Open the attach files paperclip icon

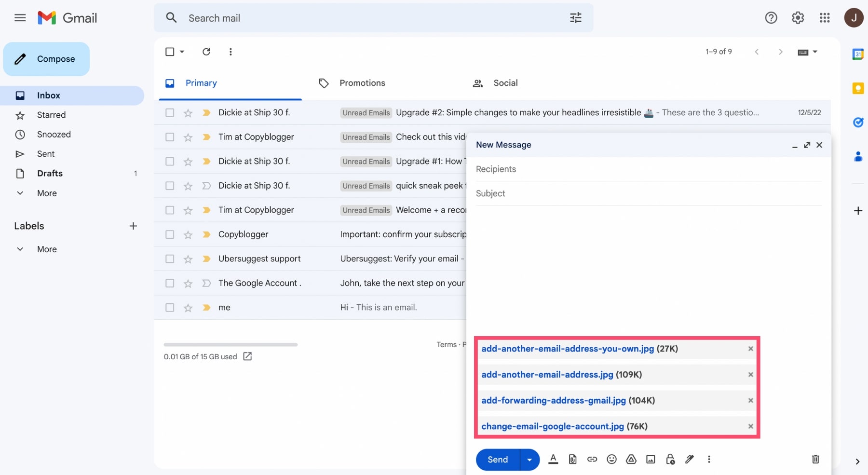[572, 460]
